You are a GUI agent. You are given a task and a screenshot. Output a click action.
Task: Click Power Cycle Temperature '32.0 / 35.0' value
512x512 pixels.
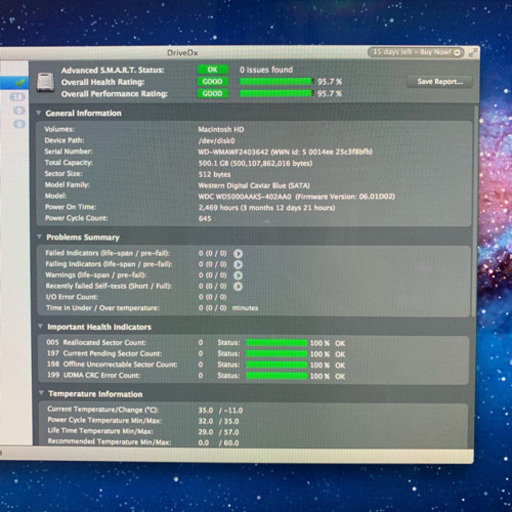tap(219, 421)
